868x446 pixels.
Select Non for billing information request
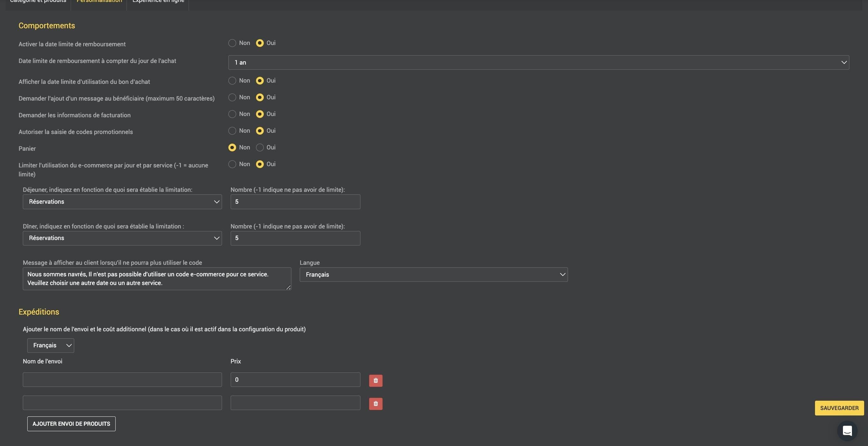[x=232, y=114]
